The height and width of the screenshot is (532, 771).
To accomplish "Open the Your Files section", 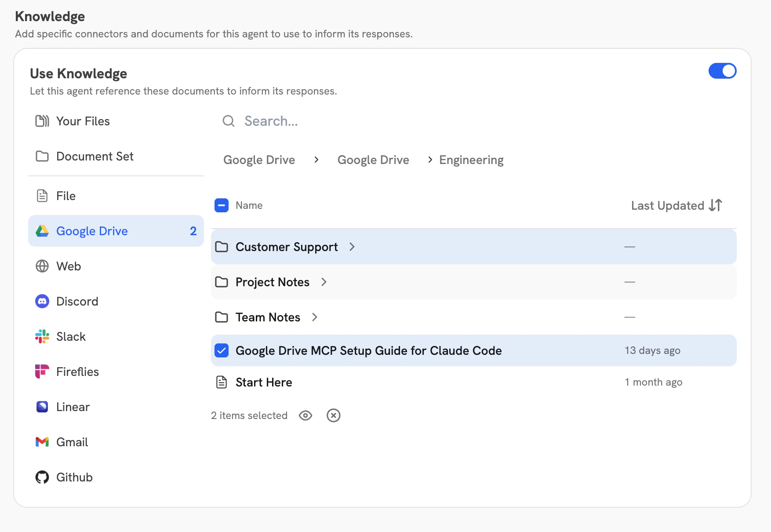I will (x=83, y=121).
